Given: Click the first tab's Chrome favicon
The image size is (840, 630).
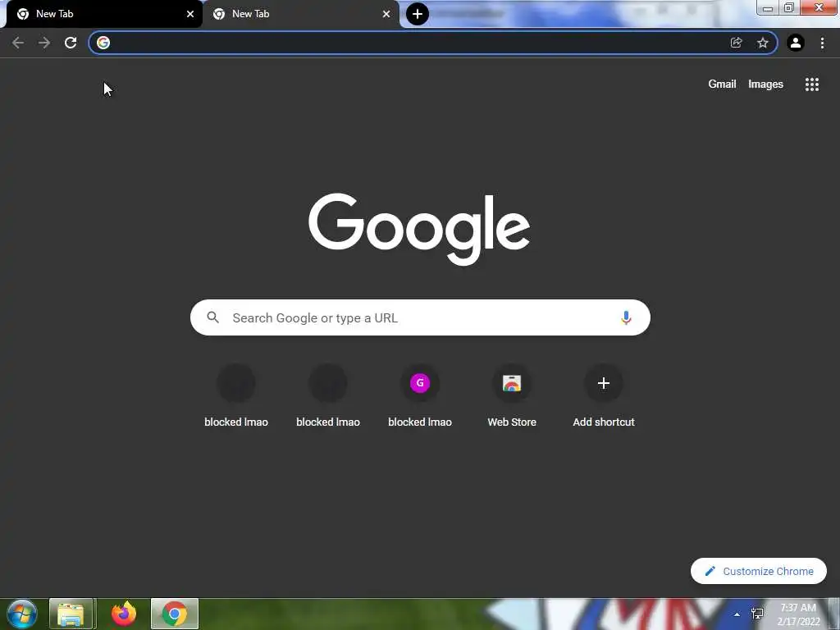Looking at the screenshot, I should 23,14.
